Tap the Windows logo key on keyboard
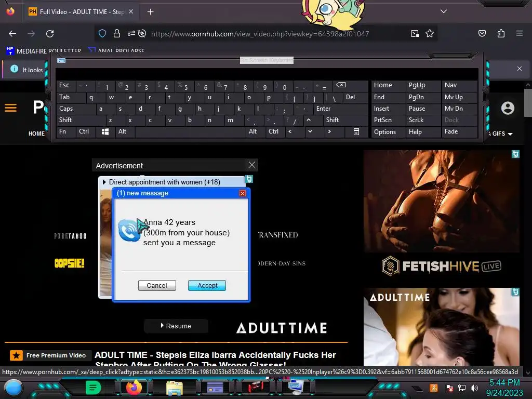532x399 pixels. 105,131
